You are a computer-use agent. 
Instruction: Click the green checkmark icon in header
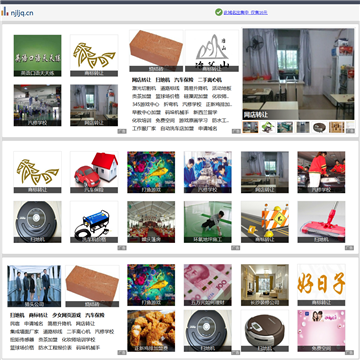pyautogui.click(x=218, y=13)
